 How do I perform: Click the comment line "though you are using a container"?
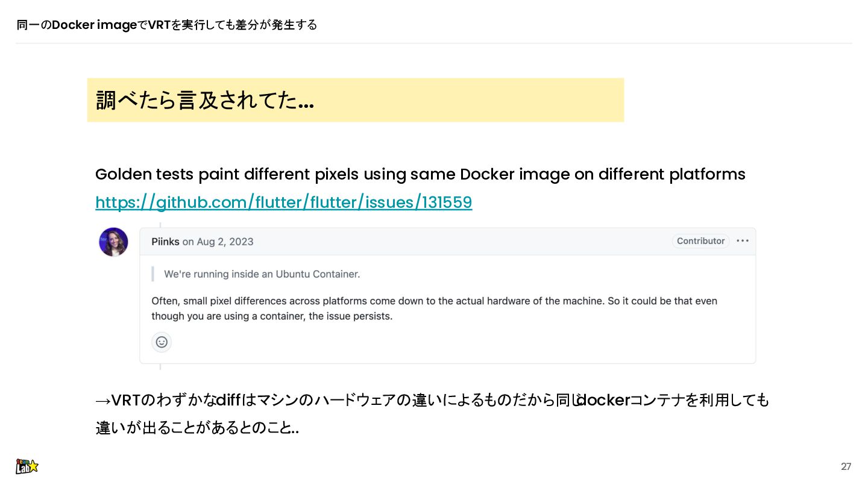click(272, 316)
